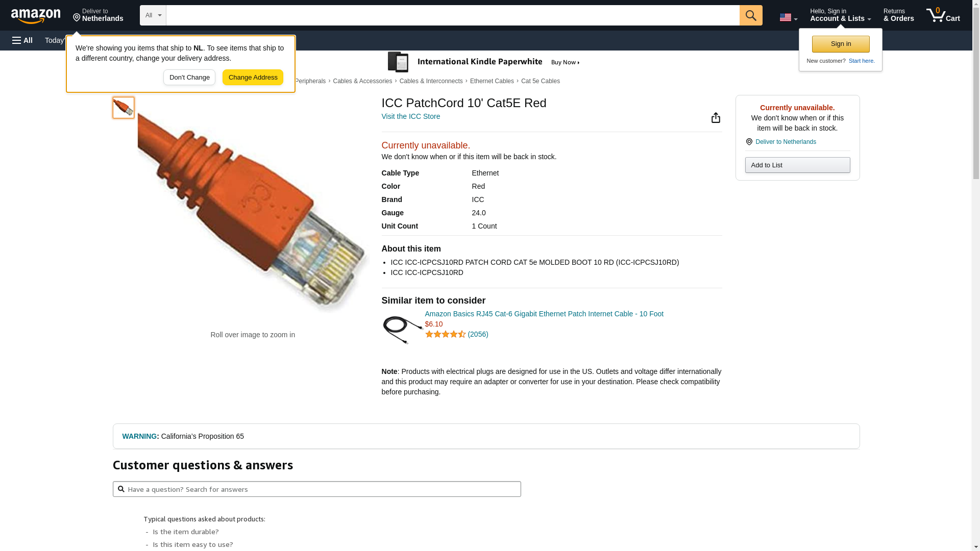Select Cat 5e Cables breadcrumb
980x551 pixels.
coord(540,81)
